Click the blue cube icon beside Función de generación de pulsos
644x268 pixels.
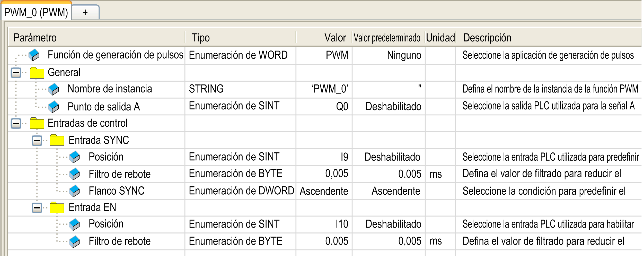34,55
